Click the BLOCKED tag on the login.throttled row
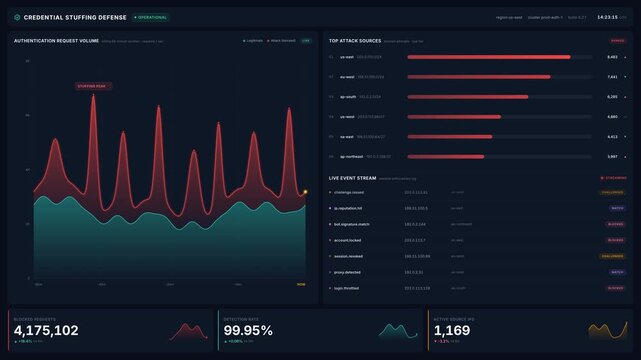Image resolution: width=641 pixels, height=360 pixels. click(x=615, y=288)
